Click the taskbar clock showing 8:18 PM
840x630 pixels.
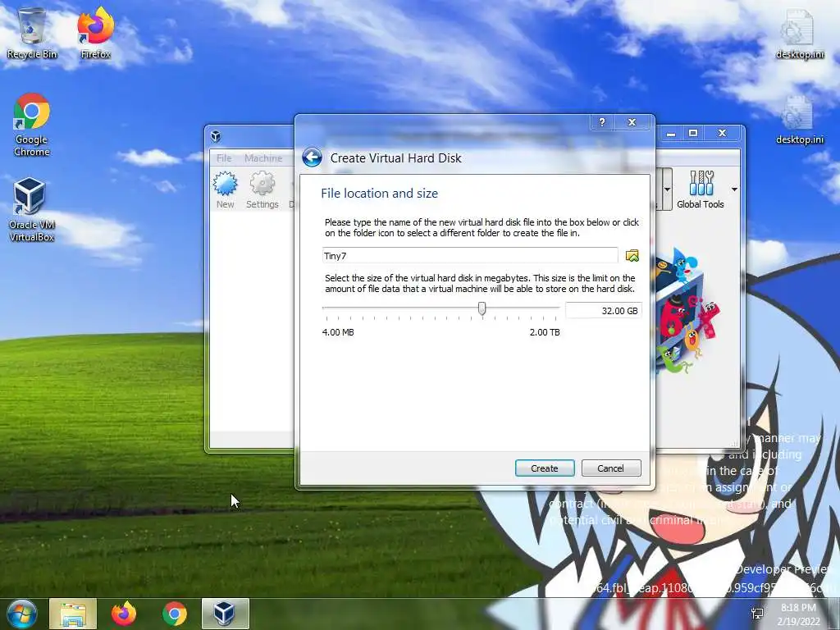(x=798, y=614)
